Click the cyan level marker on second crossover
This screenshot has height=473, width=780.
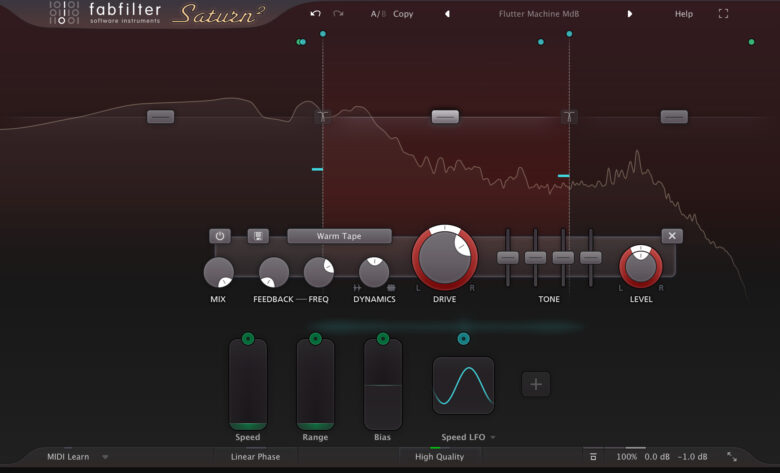(x=564, y=176)
